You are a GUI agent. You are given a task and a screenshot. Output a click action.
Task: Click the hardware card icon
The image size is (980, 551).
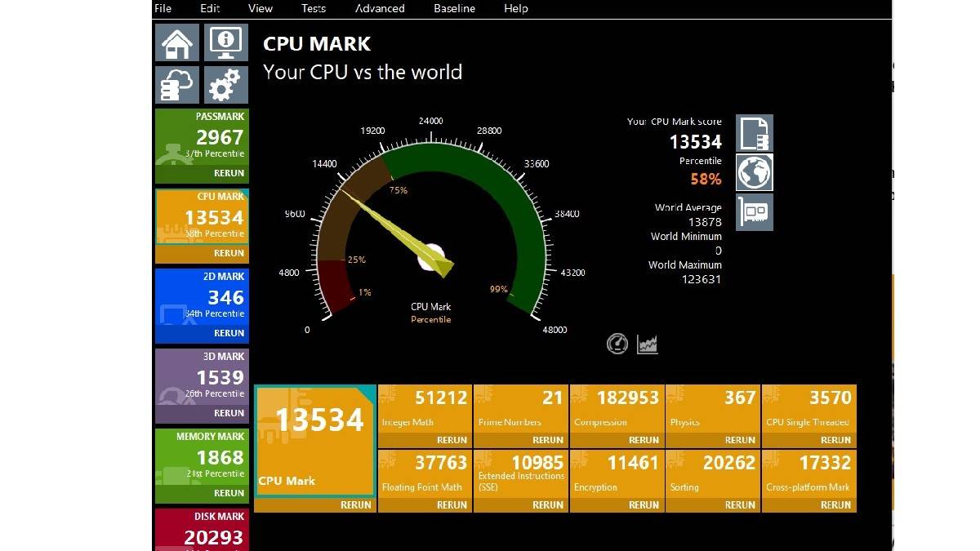click(x=754, y=212)
